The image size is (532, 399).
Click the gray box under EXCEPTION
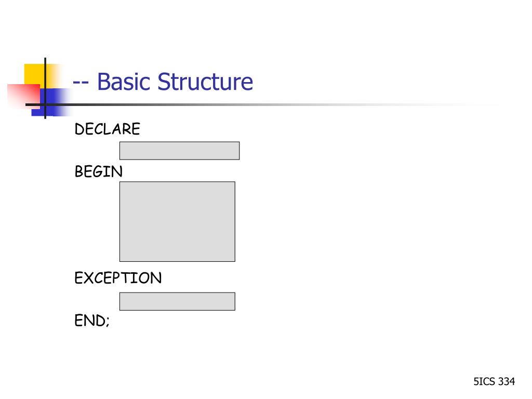[x=177, y=301]
